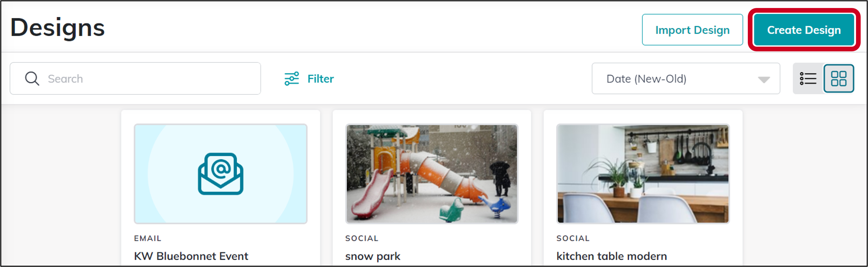The image size is (868, 267).
Task: Open the Filter options
Action: click(x=309, y=79)
